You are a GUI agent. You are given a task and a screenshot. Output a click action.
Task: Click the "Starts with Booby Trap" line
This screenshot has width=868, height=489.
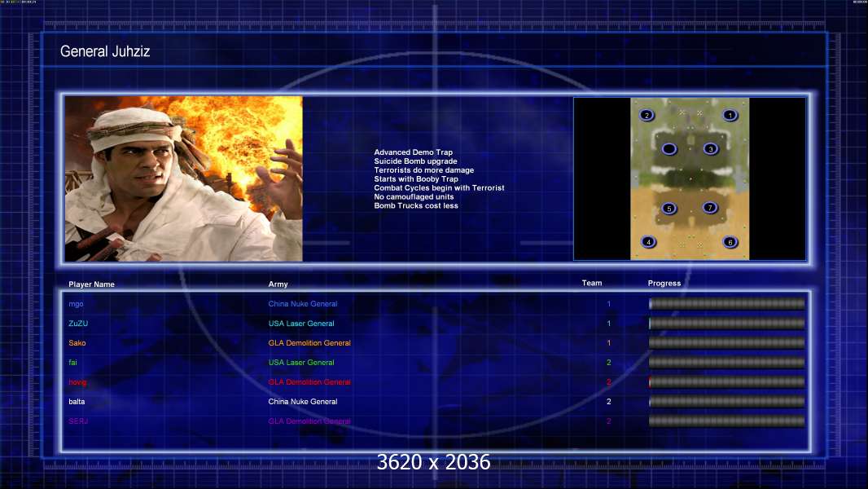416,178
